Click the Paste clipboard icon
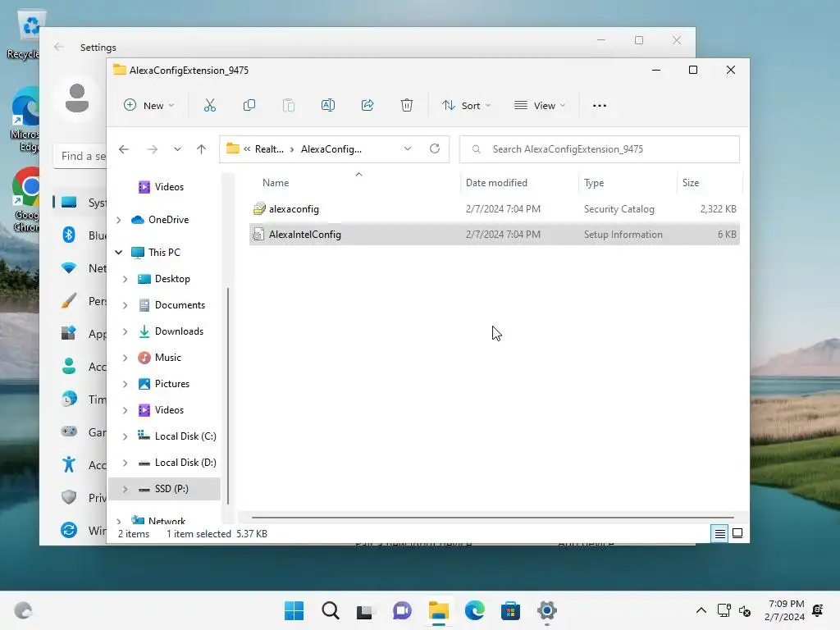Viewport: 840px width, 630px height. (288, 106)
